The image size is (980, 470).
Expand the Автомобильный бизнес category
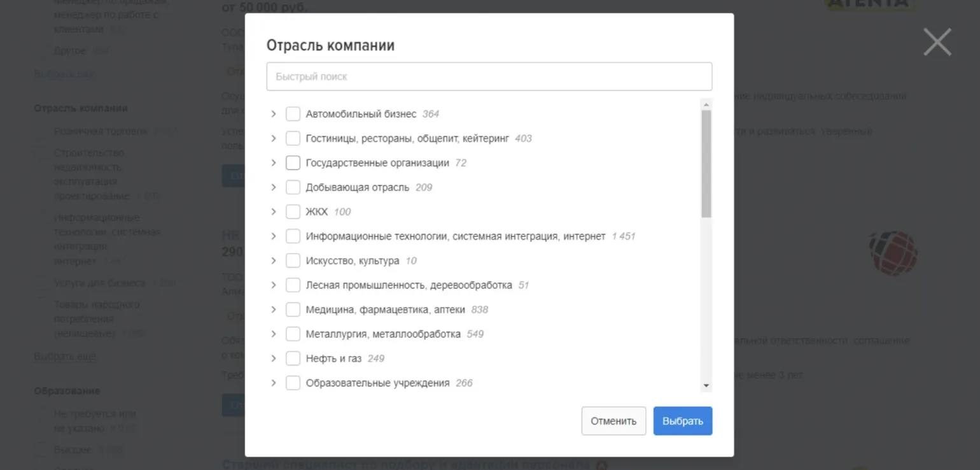point(274,114)
